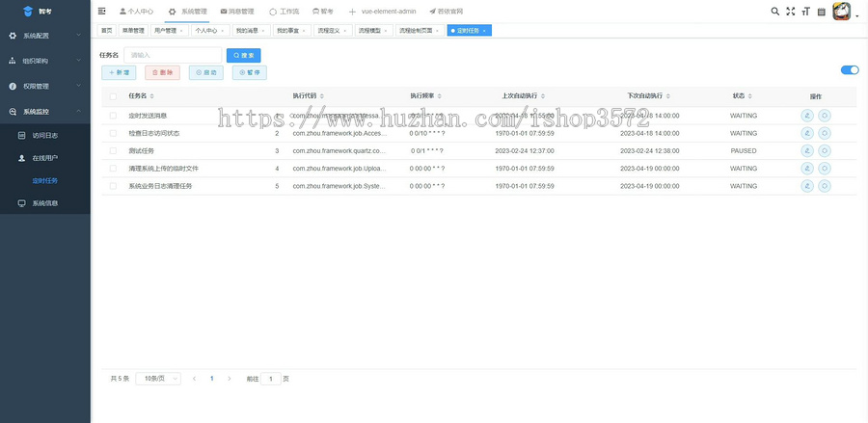
Task: Expand 权限管理 in the sidebar
Action: click(44, 87)
